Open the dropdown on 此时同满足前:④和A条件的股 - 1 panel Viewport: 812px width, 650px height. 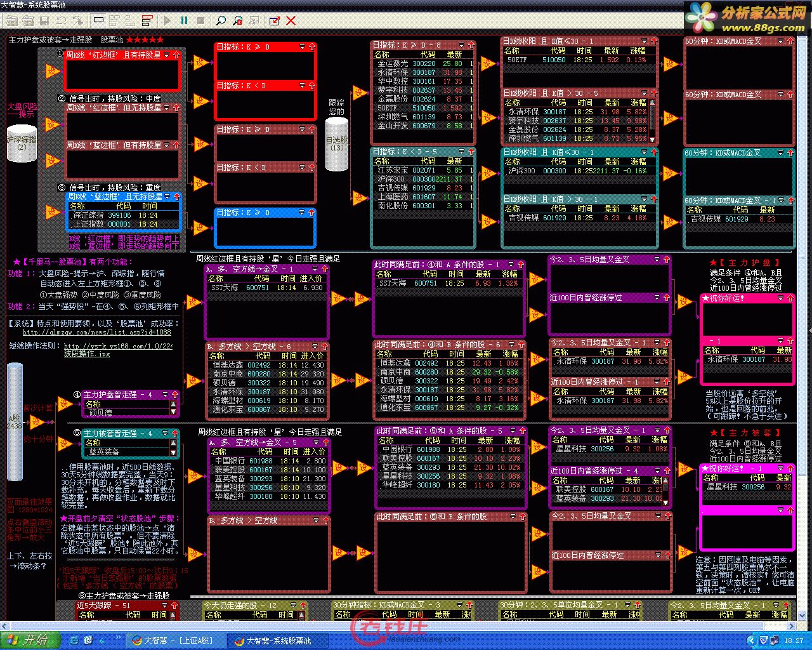tap(512, 265)
